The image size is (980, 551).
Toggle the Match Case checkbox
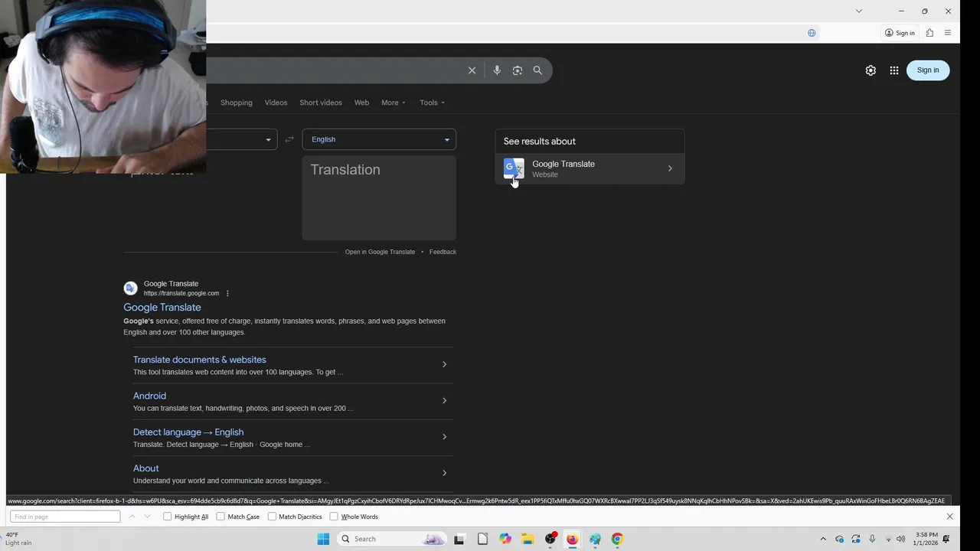[220, 517]
